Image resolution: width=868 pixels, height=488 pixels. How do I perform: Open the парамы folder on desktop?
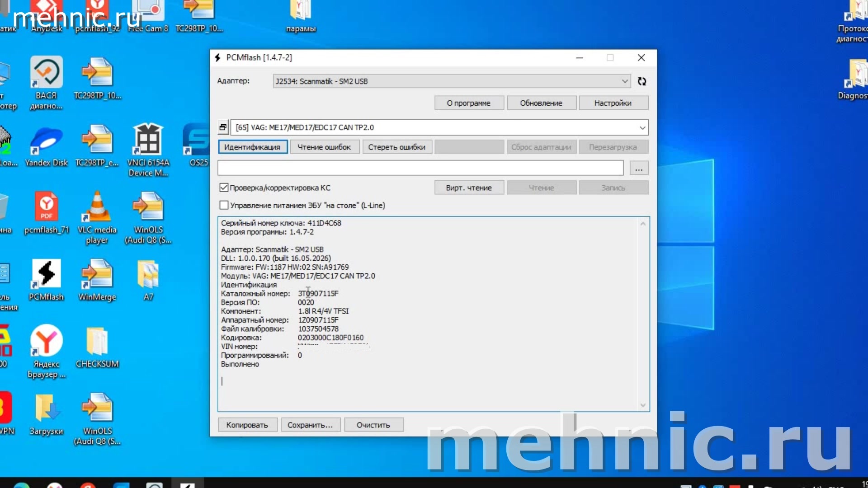point(301,17)
